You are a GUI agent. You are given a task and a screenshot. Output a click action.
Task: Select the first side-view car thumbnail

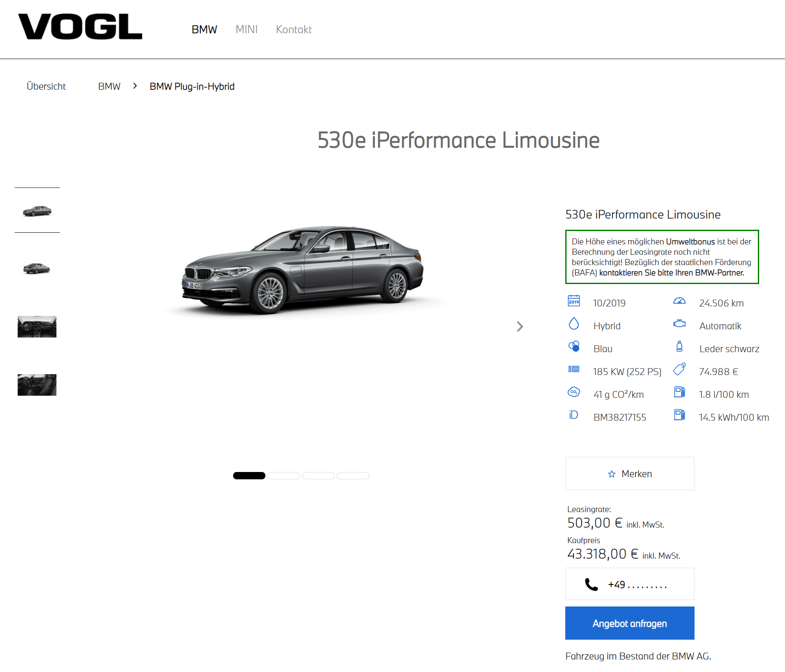[37, 210]
